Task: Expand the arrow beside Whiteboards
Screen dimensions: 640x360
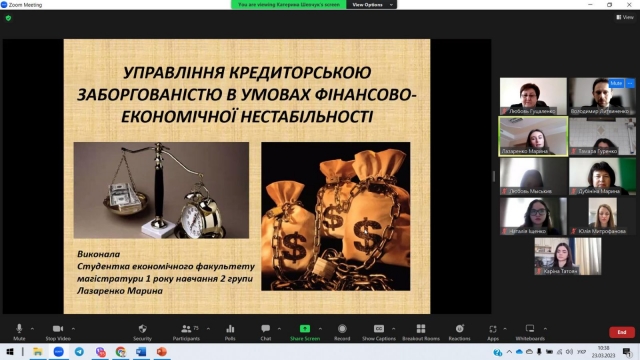Action: pos(545,329)
